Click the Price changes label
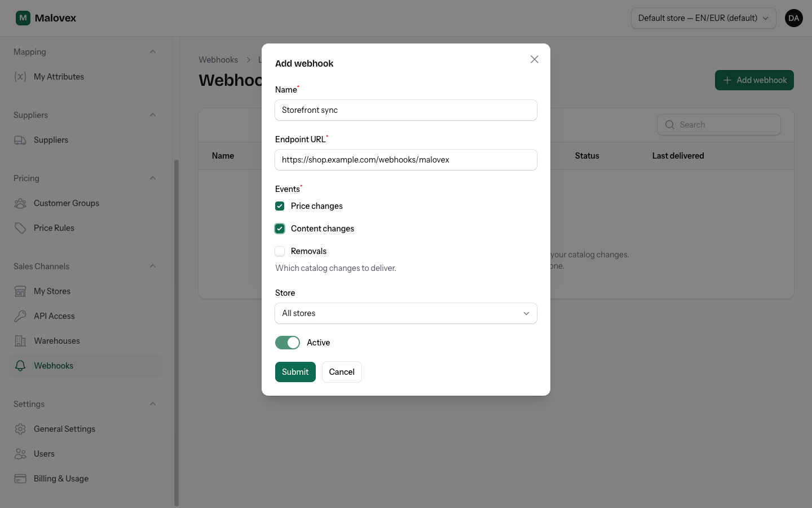This screenshot has width=812, height=508. [x=317, y=206]
